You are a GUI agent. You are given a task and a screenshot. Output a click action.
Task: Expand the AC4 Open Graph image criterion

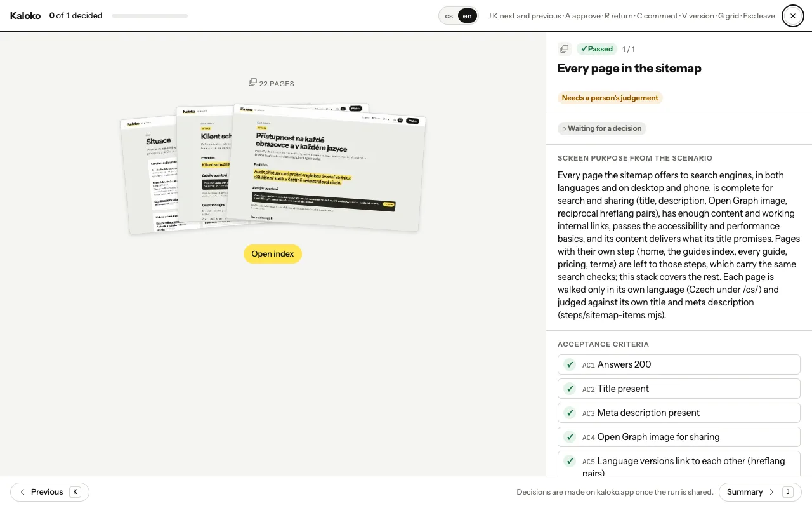(x=679, y=437)
